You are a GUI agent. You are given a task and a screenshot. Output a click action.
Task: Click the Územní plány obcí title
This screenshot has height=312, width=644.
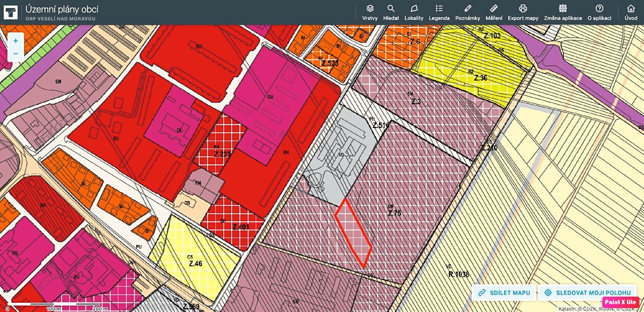tap(62, 9)
